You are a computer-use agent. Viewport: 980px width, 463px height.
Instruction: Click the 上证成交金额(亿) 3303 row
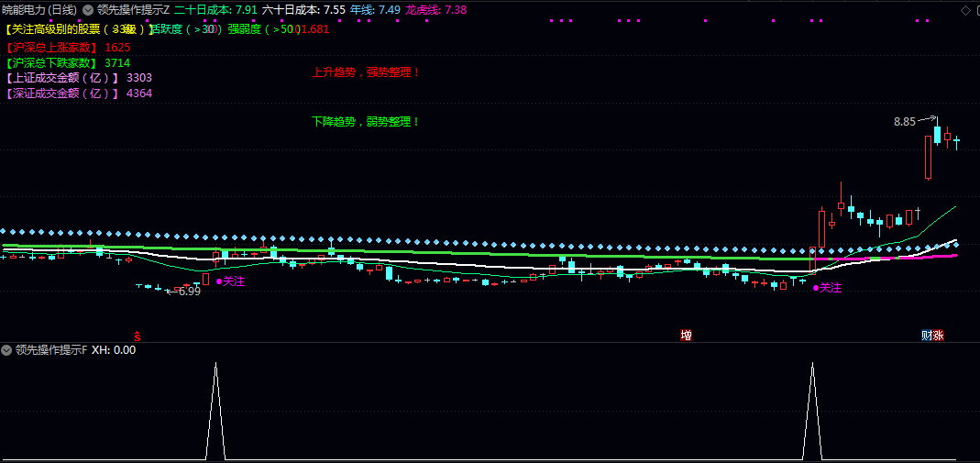click(x=78, y=78)
